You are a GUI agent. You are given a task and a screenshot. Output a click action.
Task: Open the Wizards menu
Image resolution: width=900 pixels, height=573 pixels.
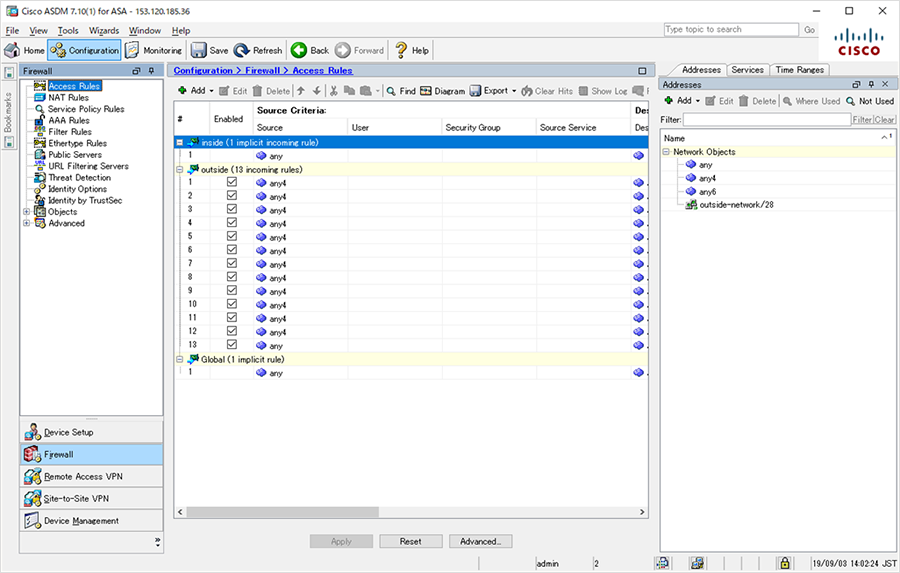tap(104, 30)
